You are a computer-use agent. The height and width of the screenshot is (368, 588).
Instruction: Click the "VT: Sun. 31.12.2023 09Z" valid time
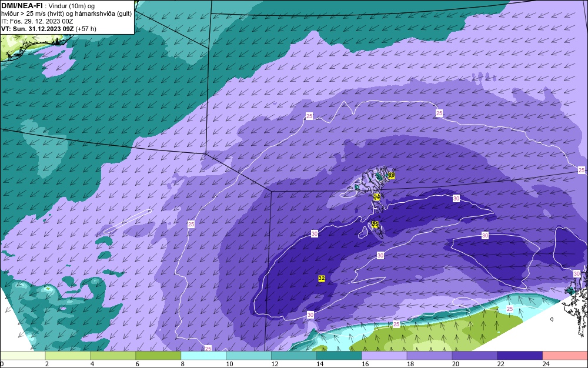pyautogui.click(x=38, y=29)
